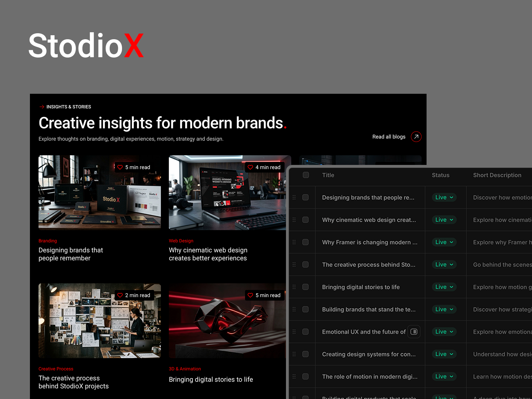Screen dimensions: 532x399
Task: Open the Web Design category link
Action: click(181, 241)
